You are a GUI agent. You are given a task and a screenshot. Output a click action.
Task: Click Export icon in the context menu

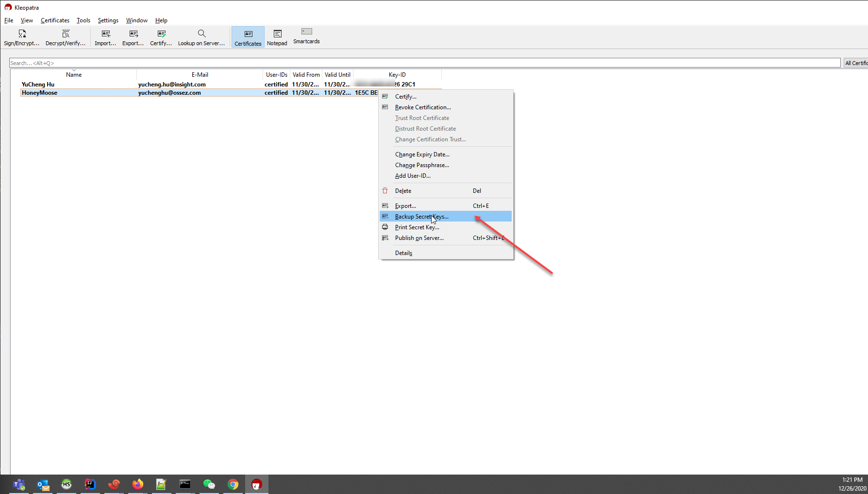click(x=385, y=206)
